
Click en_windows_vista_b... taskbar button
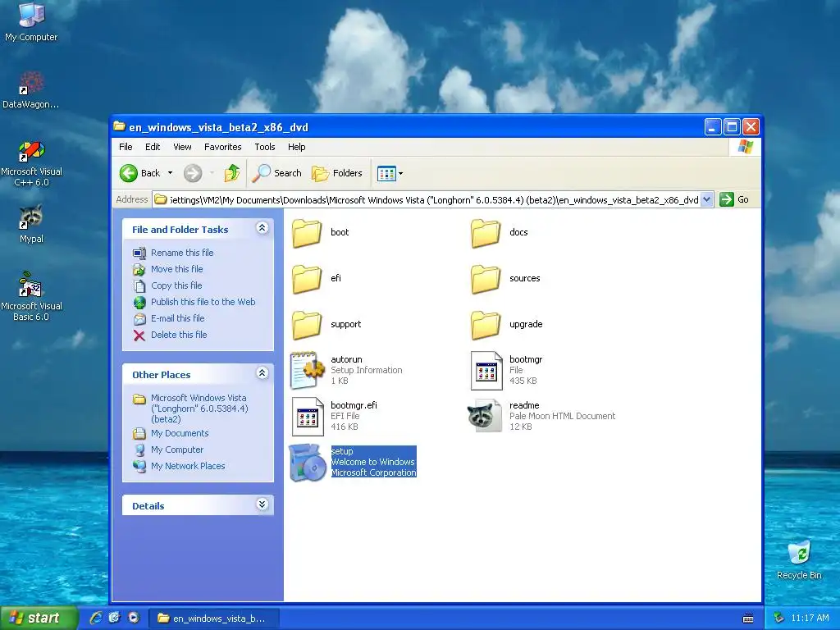[213, 619]
